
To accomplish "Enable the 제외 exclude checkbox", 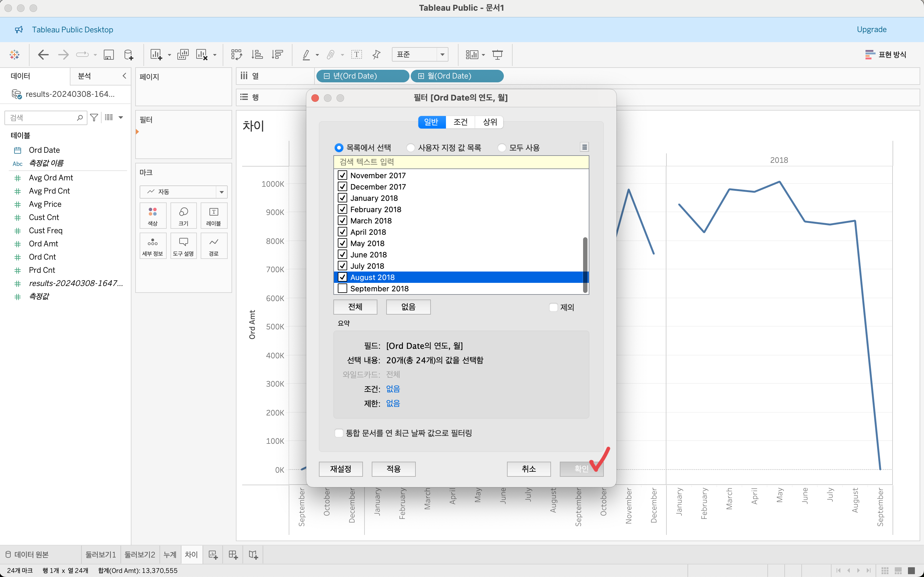I will pos(553,307).
